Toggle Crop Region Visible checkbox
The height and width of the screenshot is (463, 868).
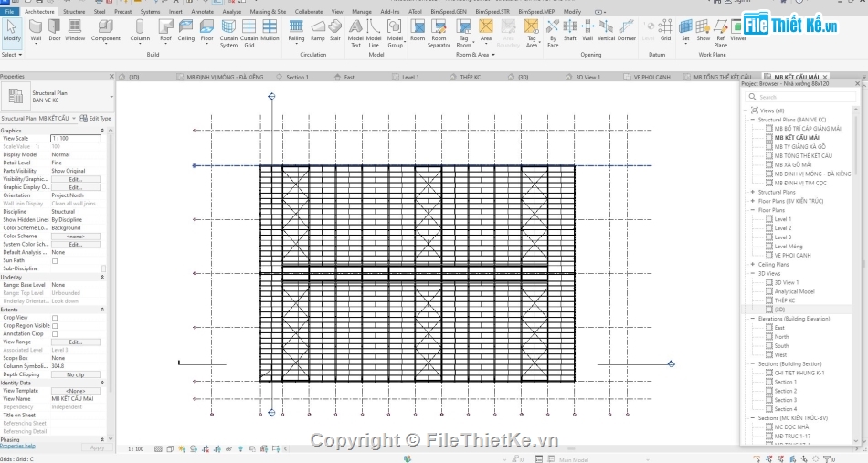point(55,326)
